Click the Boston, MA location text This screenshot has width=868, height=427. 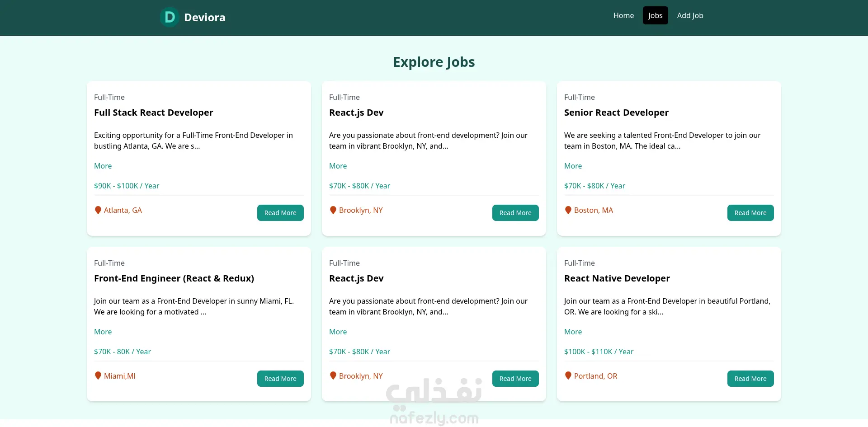click(594, 210)
